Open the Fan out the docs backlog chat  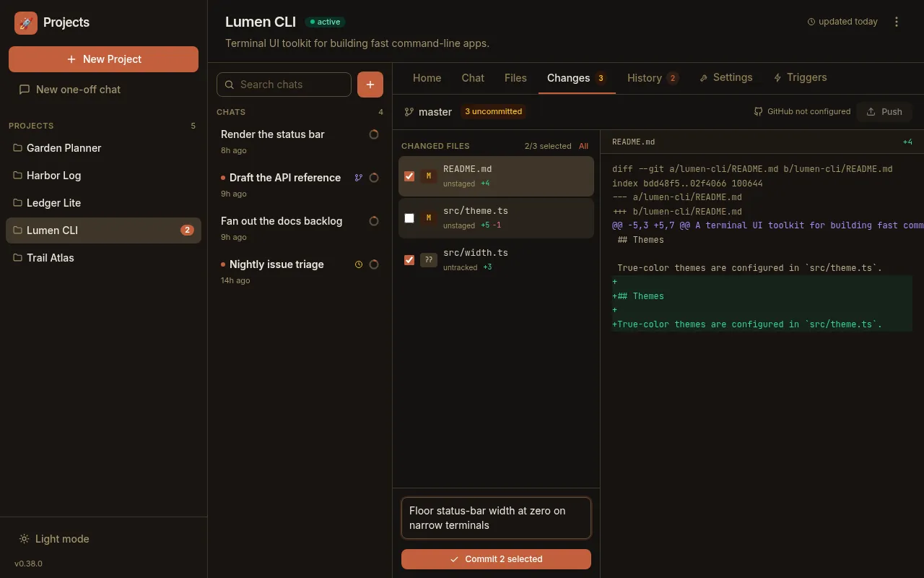tap(300, 228)
